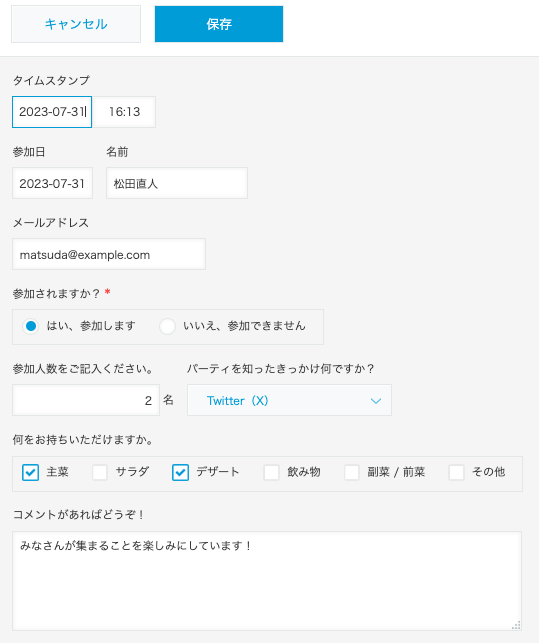Screen dimensions: 539x643
Task: Click the 参加人数 number field
Action: click(x=86, y=400)
